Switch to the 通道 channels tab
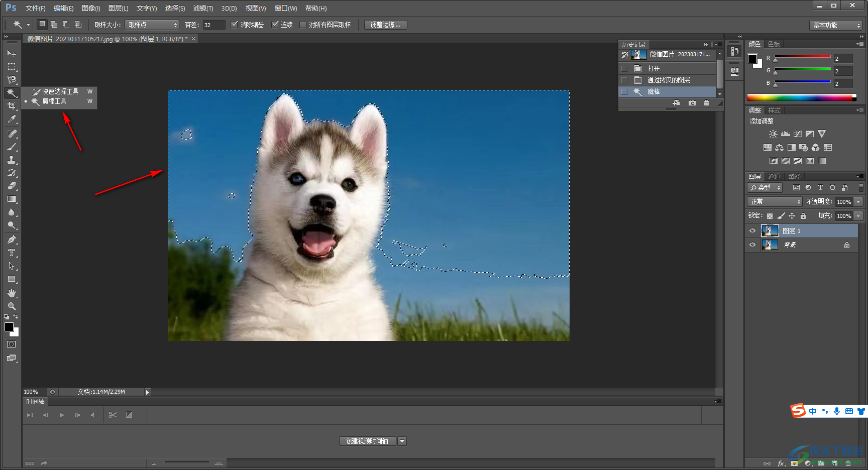 (774, 176)
